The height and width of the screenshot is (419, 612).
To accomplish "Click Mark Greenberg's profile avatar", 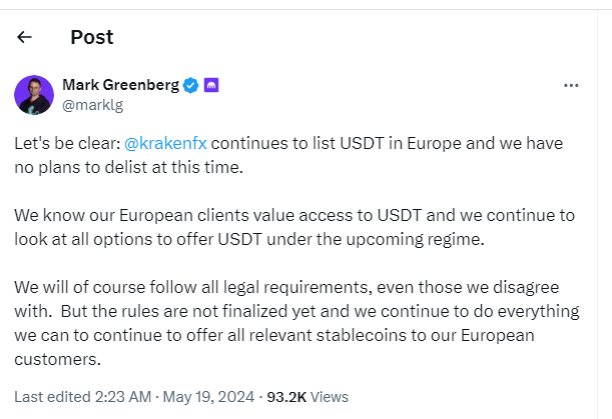I will [x=34, y=94].
